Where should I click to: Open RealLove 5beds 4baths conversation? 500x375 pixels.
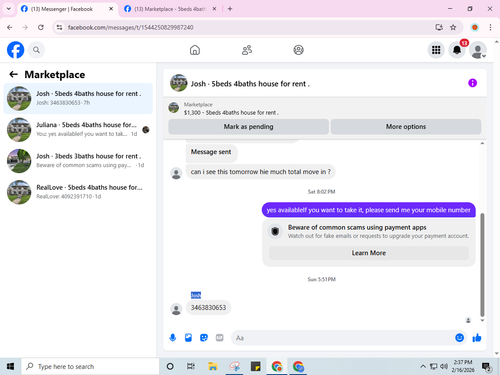coord(78,192)
